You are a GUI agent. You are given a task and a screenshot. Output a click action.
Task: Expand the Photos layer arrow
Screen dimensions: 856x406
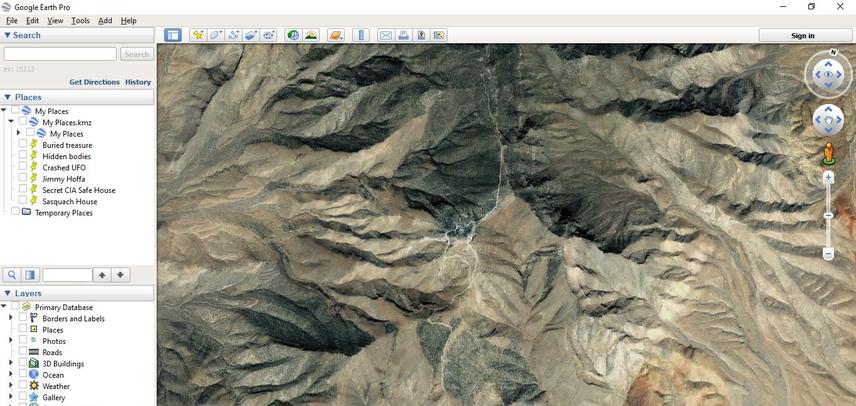[11, 341]
